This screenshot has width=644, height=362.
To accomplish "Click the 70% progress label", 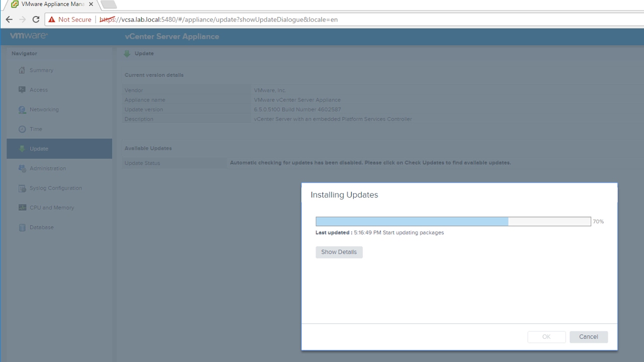I will [x=598, y=222].
